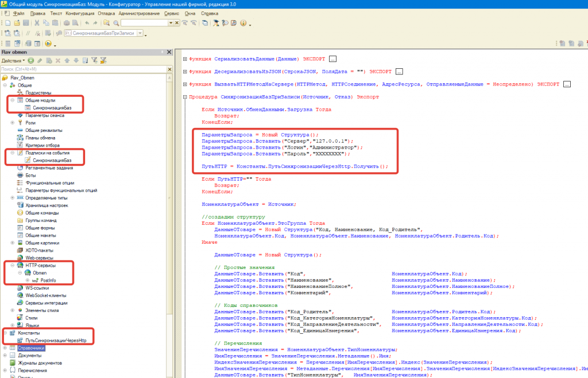Open the Файл menu
This screenshot has height=378, width=588.
coord(19,14)
